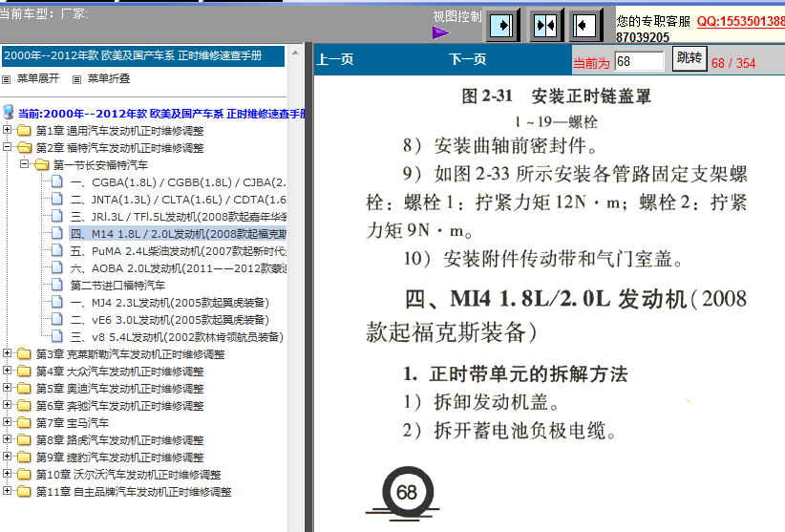Go to next page via 下一页
This screenshot has height=532, width=785.
pos(468,60)
